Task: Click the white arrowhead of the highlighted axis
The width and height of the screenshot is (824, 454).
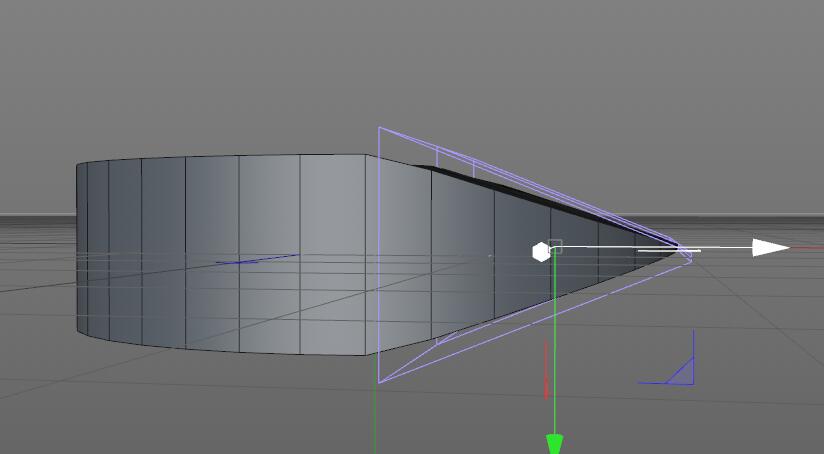Action: pos(770,247)
